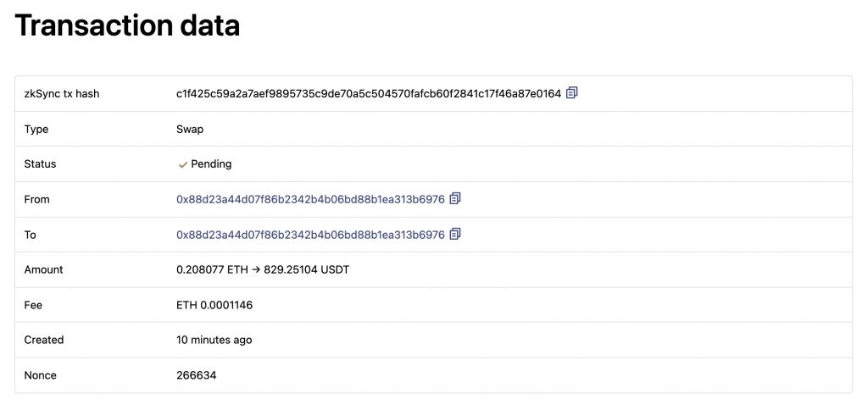
Task: Click the Nonce row label
Action: 41,375
